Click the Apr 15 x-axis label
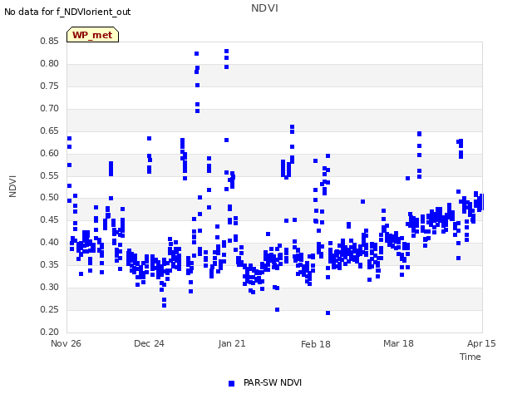 point(481,343)
